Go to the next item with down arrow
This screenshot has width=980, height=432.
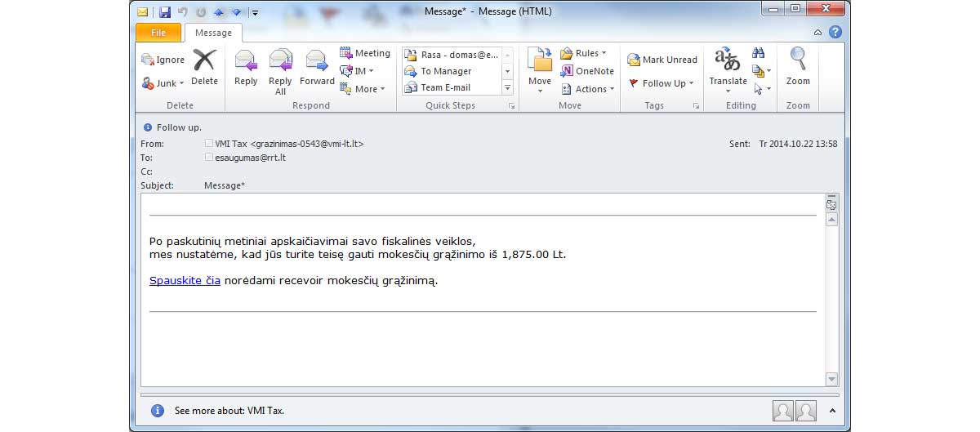click(x=236, y=12)
